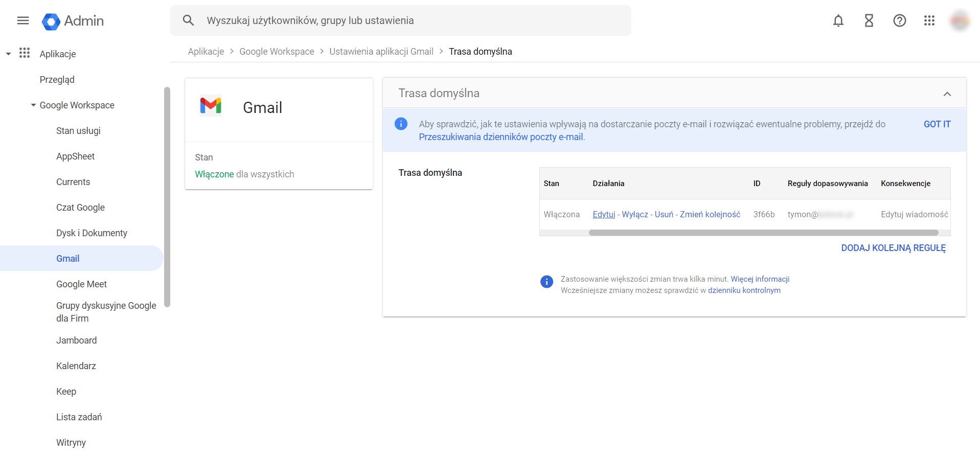Open Keep in the sidebar
980x455 pixels.
(66, 392)
